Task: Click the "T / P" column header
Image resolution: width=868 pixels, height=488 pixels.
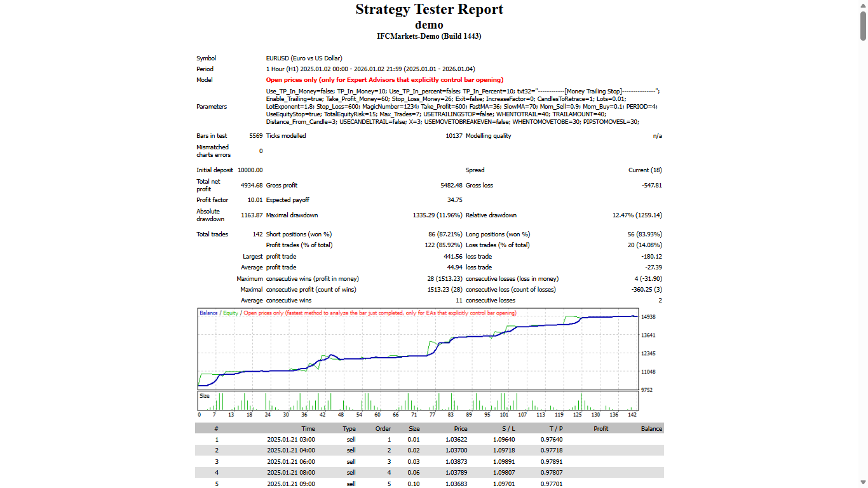Action: pos(556,429)
